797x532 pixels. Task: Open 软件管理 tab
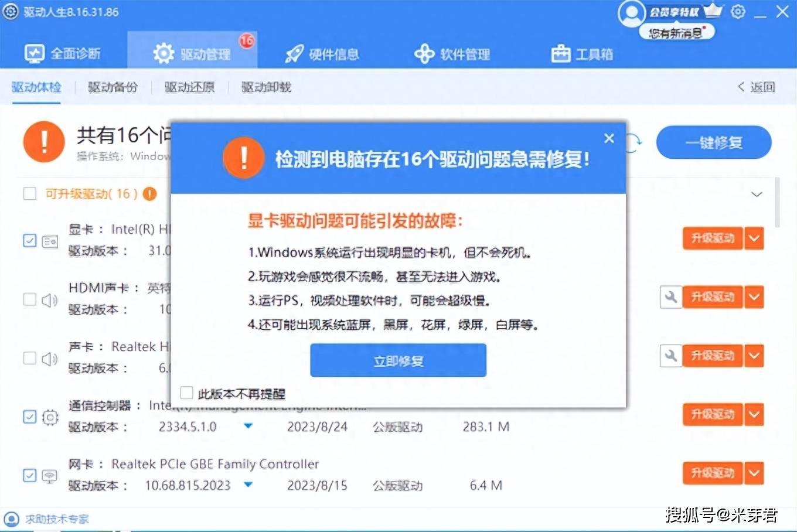click(x=452, y=54)
